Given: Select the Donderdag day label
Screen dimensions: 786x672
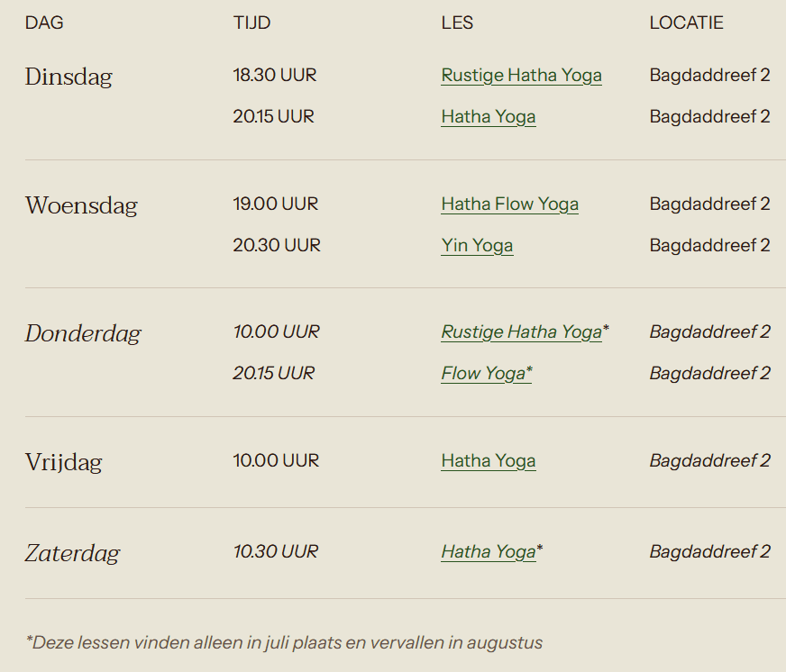Looking at the screenshot, I should (83, 333).
